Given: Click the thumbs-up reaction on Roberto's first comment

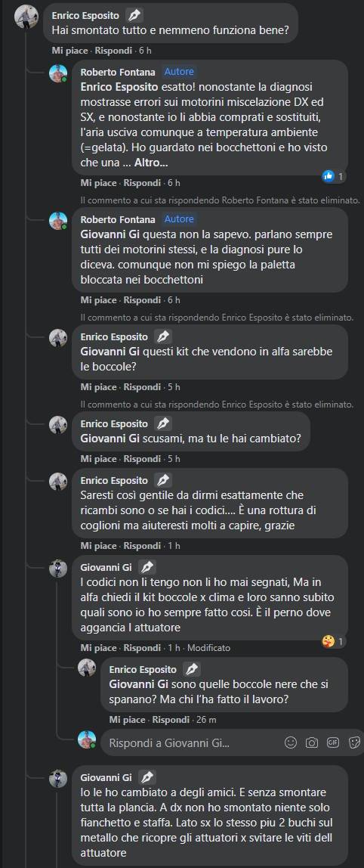Looking at the screenshot, I should 329,177.
